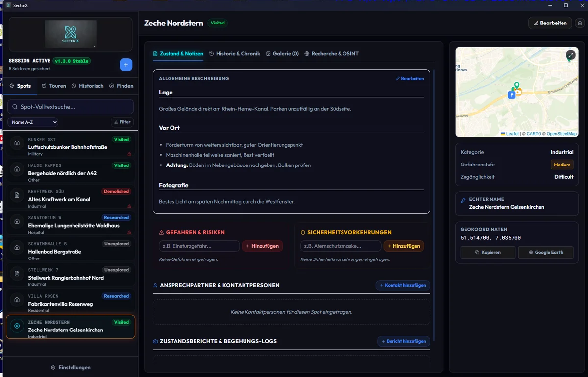The height and width of the screenshot is (377, 588).
Task: Copy coordinates with the Kopieren button
Action: (488, 252)
